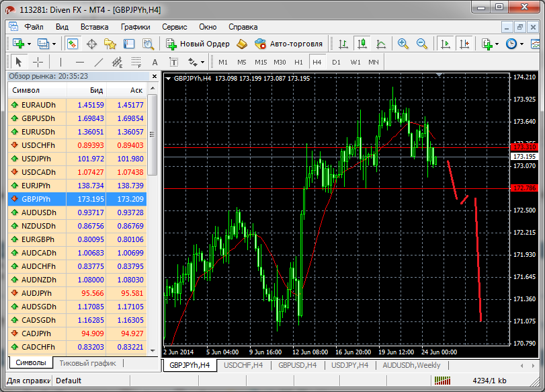
Task: Select the Crosshair tool
Action: [38, 63]
